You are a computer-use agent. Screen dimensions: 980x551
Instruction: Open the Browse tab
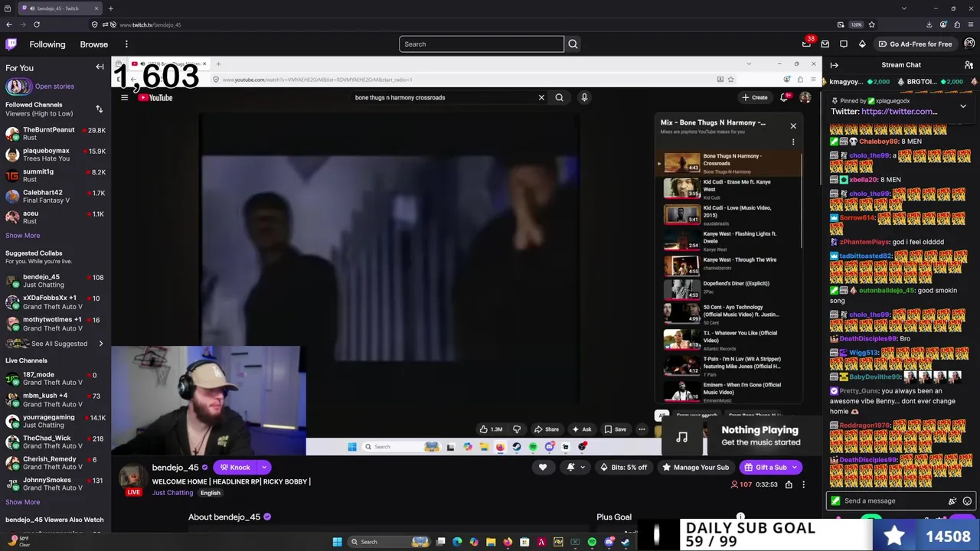(94, 44)
